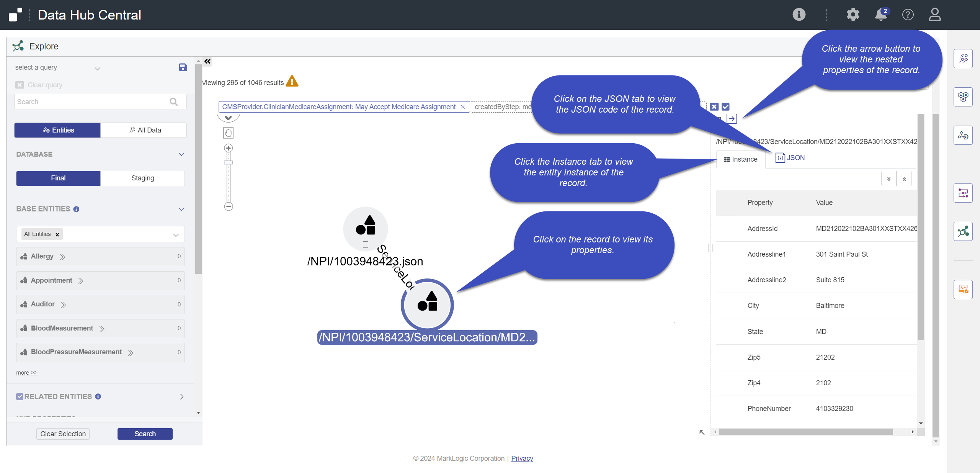The width and height of the screenshot is (980, 473).
Task: Click the zoom-in plus icon on graph canvas
Action: pos(228,147)
